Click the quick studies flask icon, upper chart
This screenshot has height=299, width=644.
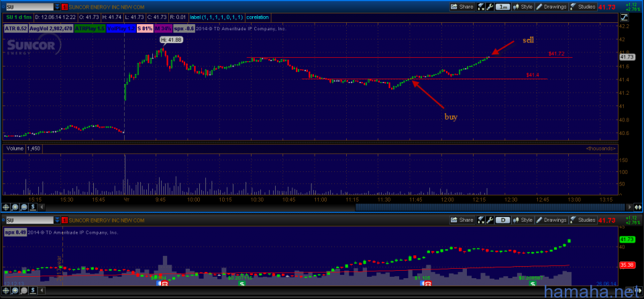click(x=480, y=7)
